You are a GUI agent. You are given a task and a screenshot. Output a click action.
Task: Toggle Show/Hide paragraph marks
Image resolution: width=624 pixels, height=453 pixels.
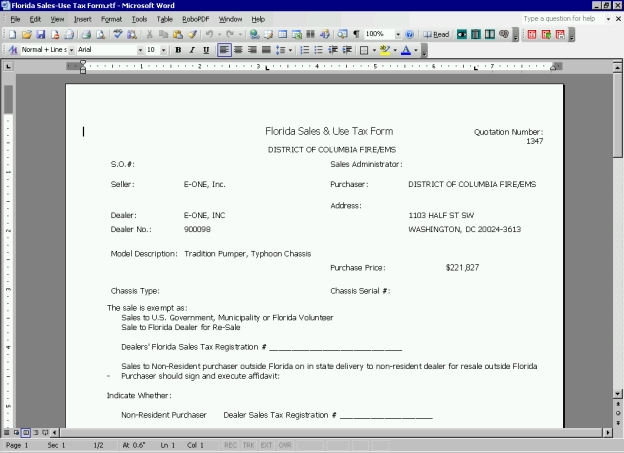356,35
